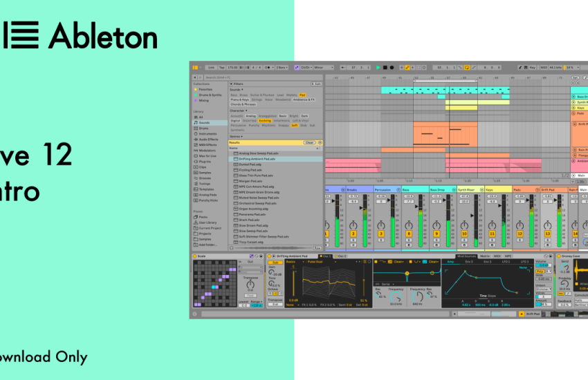Open the Minor scale dropdown
Image resolution: width=588 pixels, height=380 pixels.
[324, 68]
